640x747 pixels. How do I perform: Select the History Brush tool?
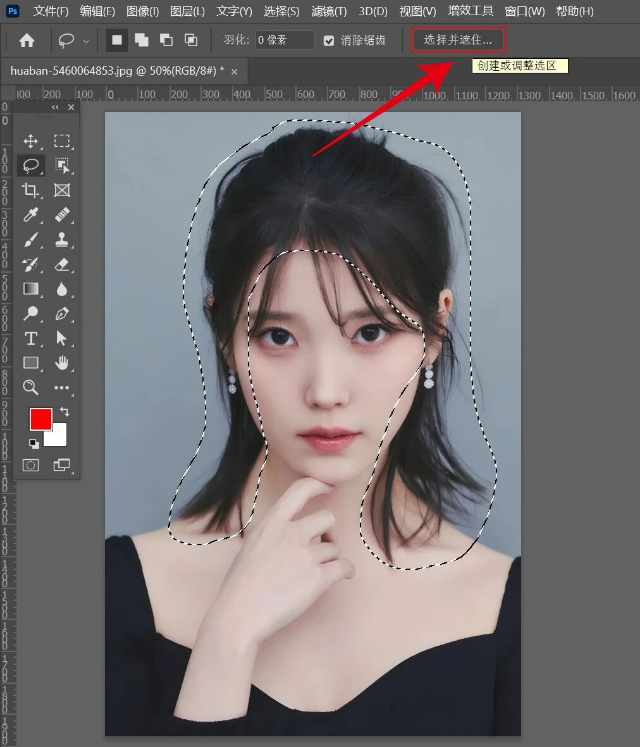click(x=31, y=264)
